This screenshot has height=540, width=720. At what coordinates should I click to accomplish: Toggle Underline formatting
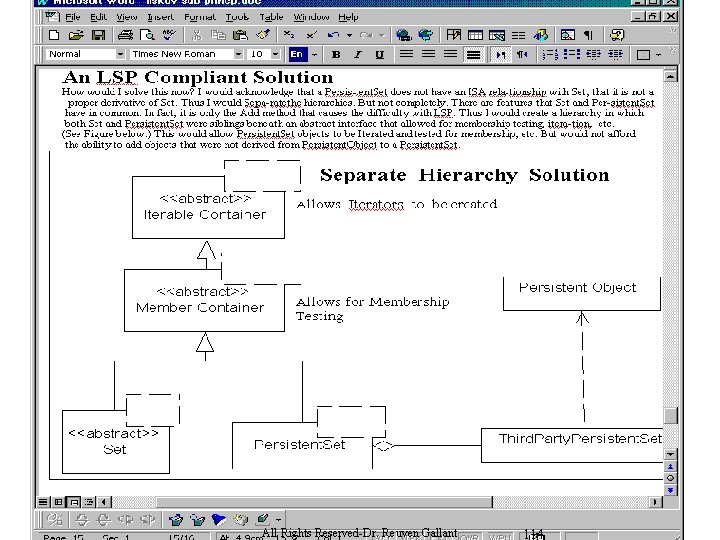379,55
